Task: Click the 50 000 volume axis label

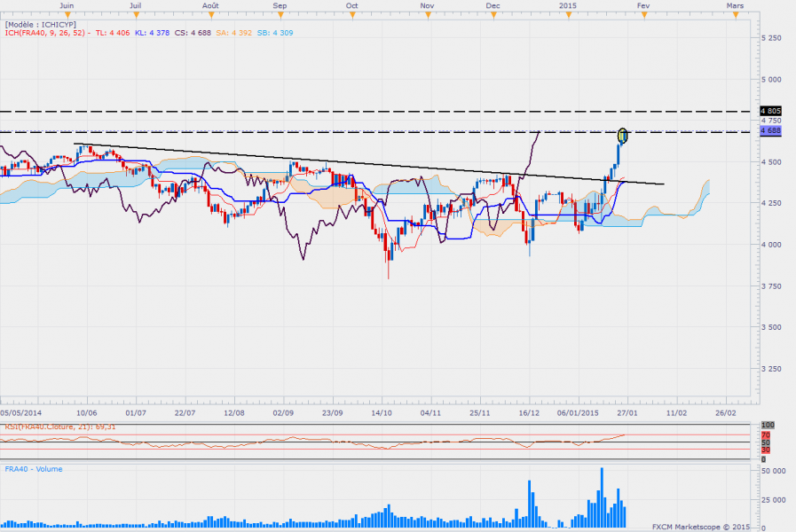Action: pos(773,471)
